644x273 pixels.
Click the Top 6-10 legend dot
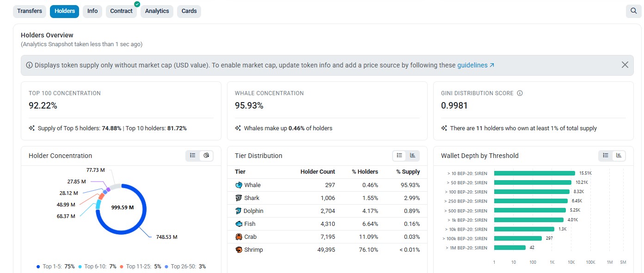click(x=80, y=267)
